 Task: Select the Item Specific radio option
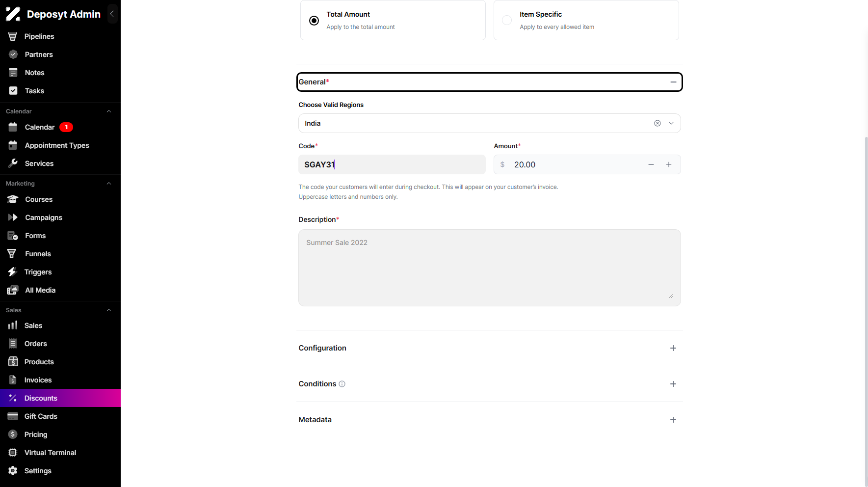click(x=507, y=20)
